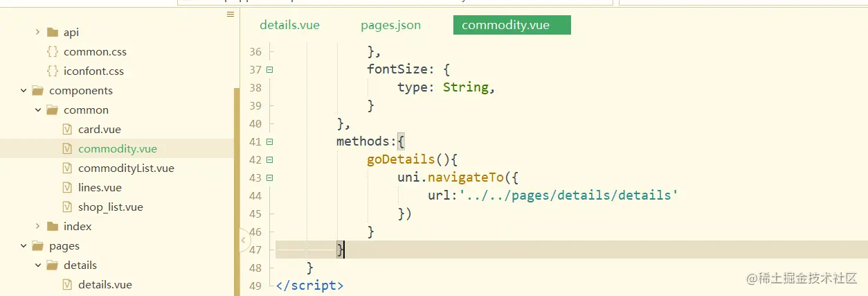This screenshot has height=296, width=868.
Task: Expand the api folder chevron
Action: pos(37,33)
